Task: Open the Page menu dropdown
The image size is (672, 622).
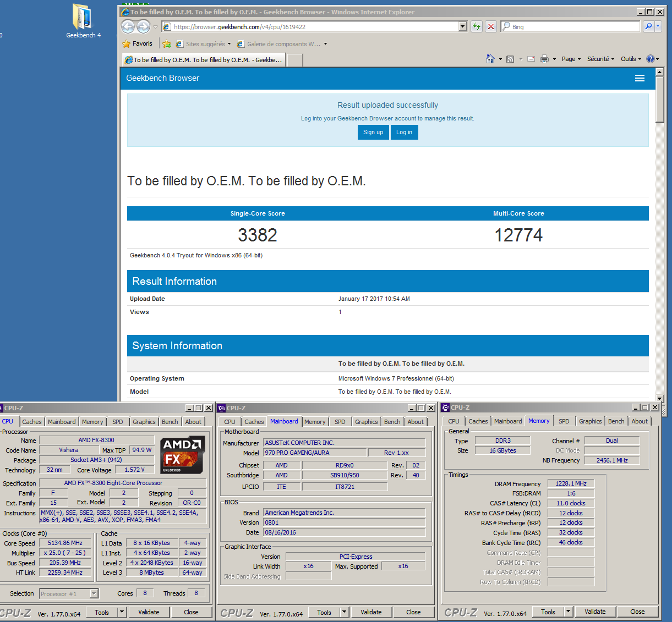Action: [571, 59]
